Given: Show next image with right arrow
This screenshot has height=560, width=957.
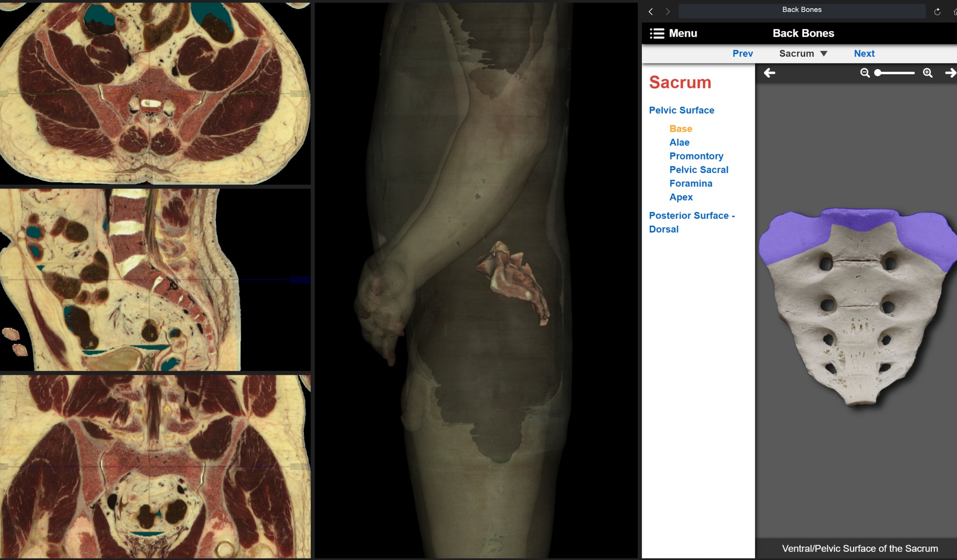Looking at the screenshot, I should 950,73.
